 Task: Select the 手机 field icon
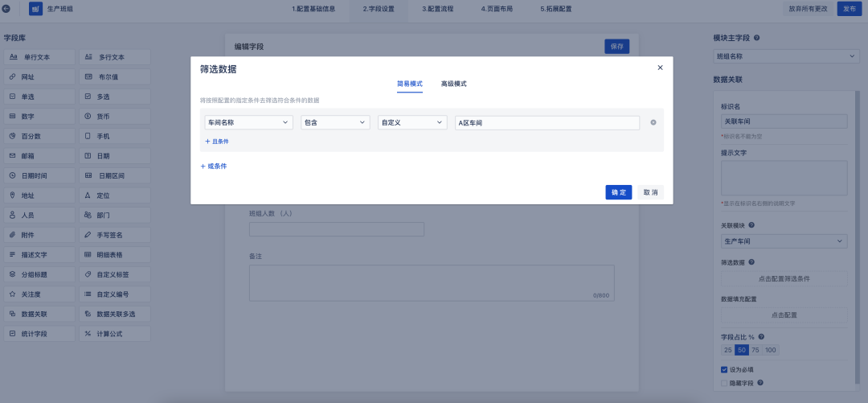(88, 136)
